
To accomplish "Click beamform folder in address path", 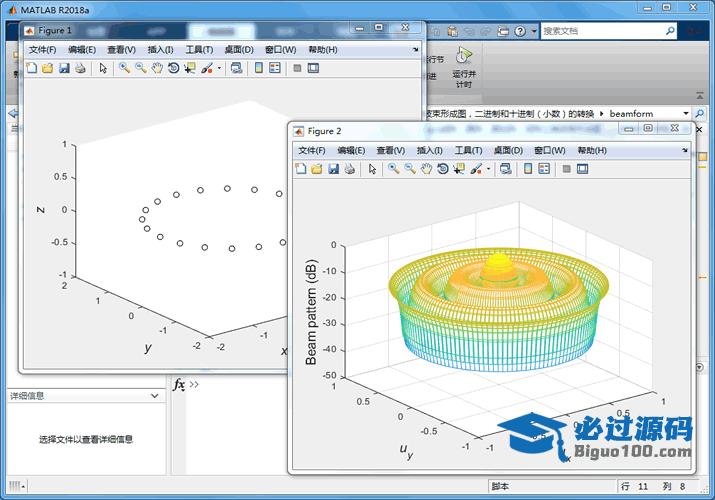I will pos(631,113).
